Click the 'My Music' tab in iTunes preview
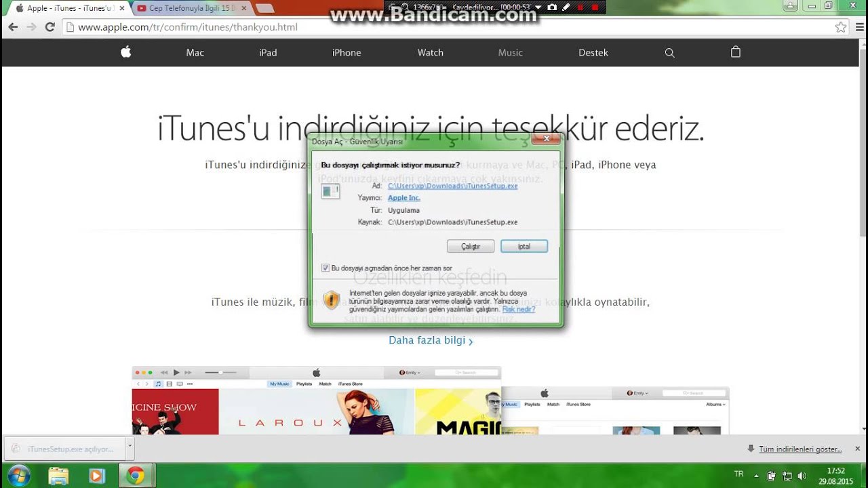868x488 pixels. pyautogui.click(x=279, y=384)
